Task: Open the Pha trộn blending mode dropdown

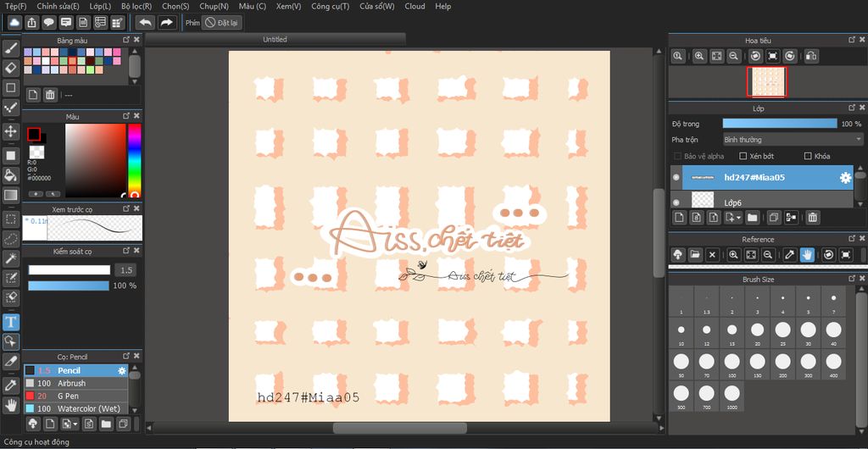Action: click(x=793, y=140)
